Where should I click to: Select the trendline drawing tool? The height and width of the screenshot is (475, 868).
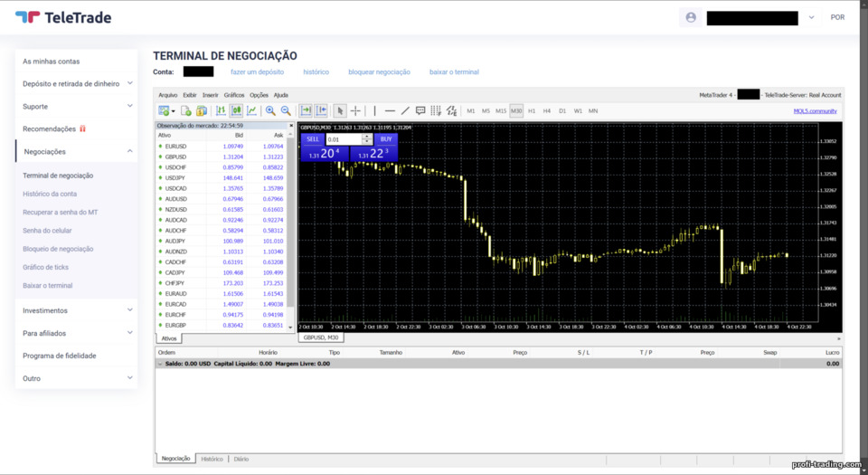coord(405,110)
